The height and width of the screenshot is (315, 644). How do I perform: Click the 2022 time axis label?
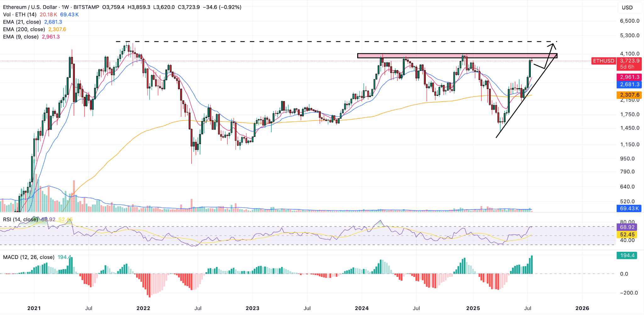click(143, 308)
